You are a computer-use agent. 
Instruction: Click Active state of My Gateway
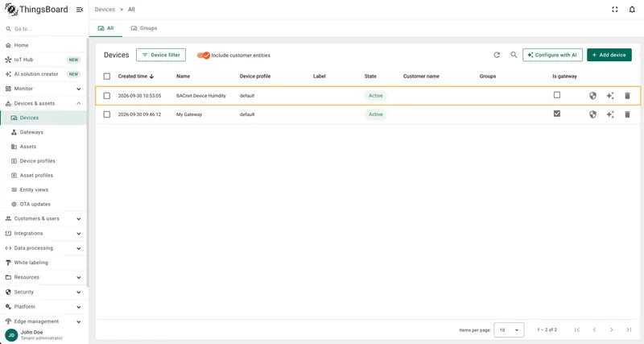[x=375, y=114]
